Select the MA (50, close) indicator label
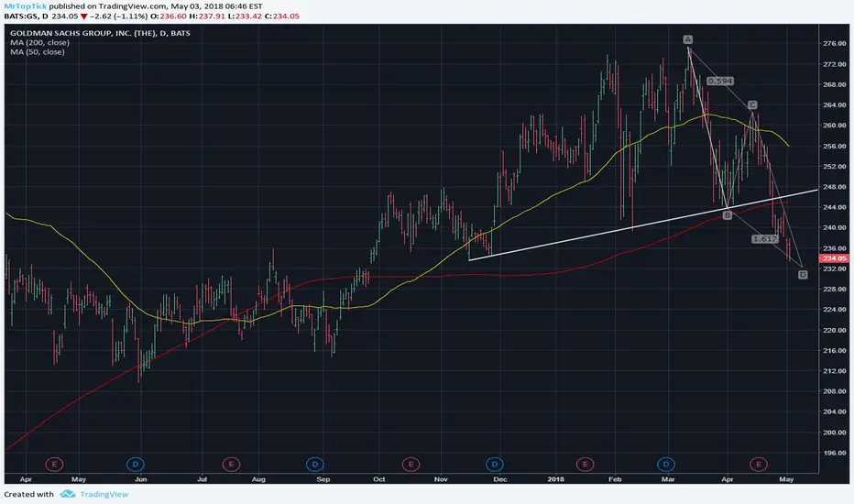The width and height of the screenshot is (854, 504). coord(37,51)
